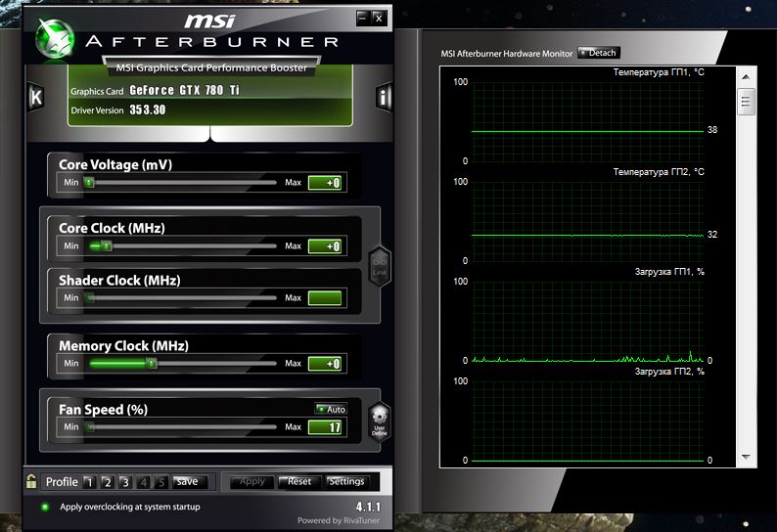Click the MSI Afterburner dragon logo
The image size is (777, 532).
(x=55, y=40)
